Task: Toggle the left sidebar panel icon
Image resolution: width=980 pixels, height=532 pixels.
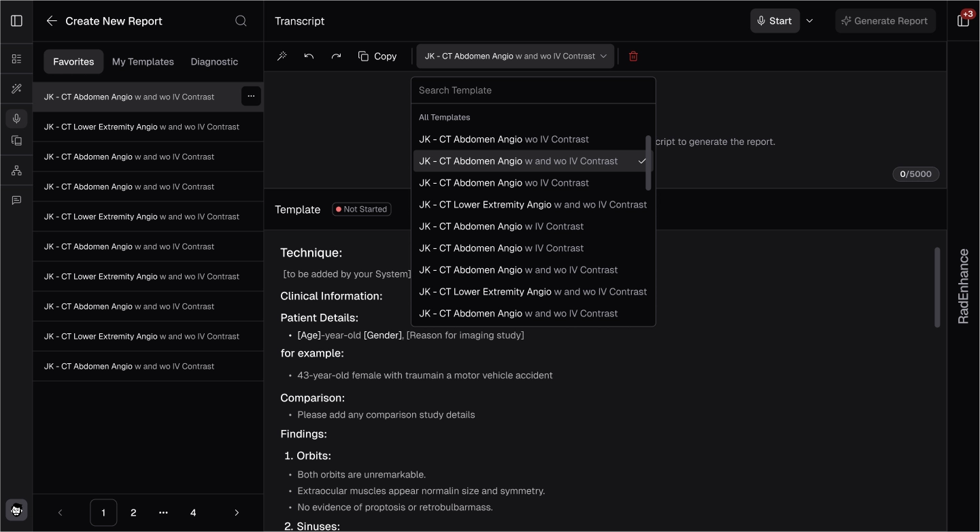Action: pos(17,21)
